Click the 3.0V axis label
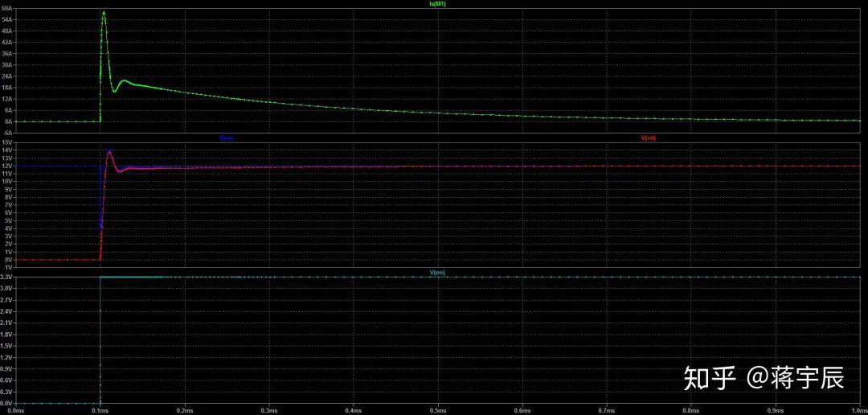The width and height of the screenshot is (868, 415). point(8,288)
